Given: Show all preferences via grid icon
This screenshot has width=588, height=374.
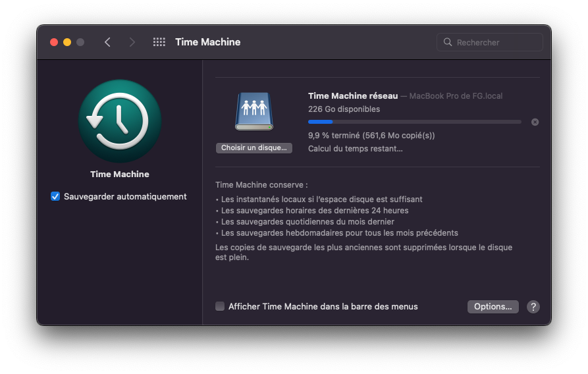Looking at the screenshot, I should pyautogui.click(x=159, y=42).
